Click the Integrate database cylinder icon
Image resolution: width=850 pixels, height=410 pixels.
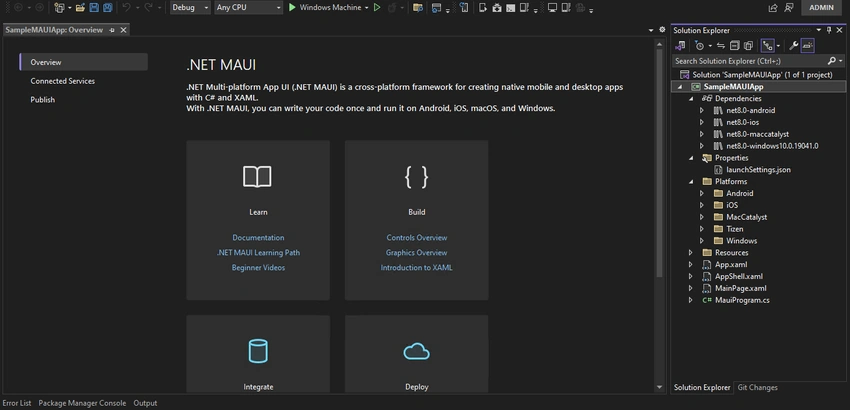click(258, 351)
